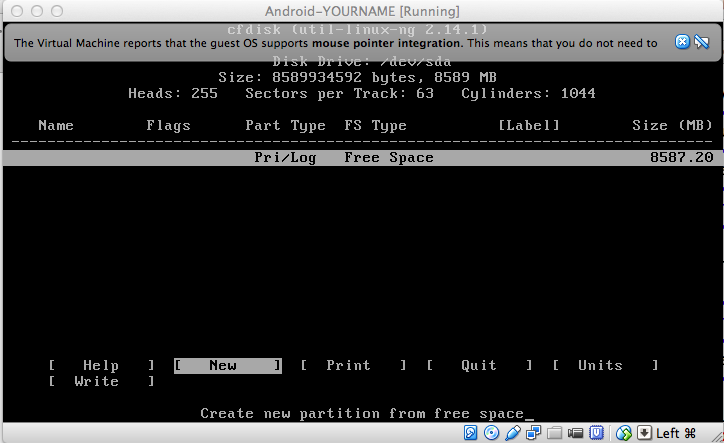Select the Help option in cfdisk
The width and height of the screenshot is (724, 443).
tap(101, 365)
